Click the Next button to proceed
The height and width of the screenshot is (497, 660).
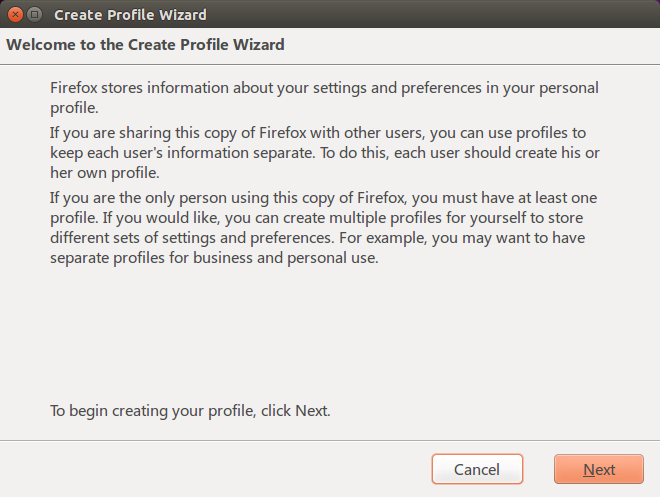(x=599, y=469)
